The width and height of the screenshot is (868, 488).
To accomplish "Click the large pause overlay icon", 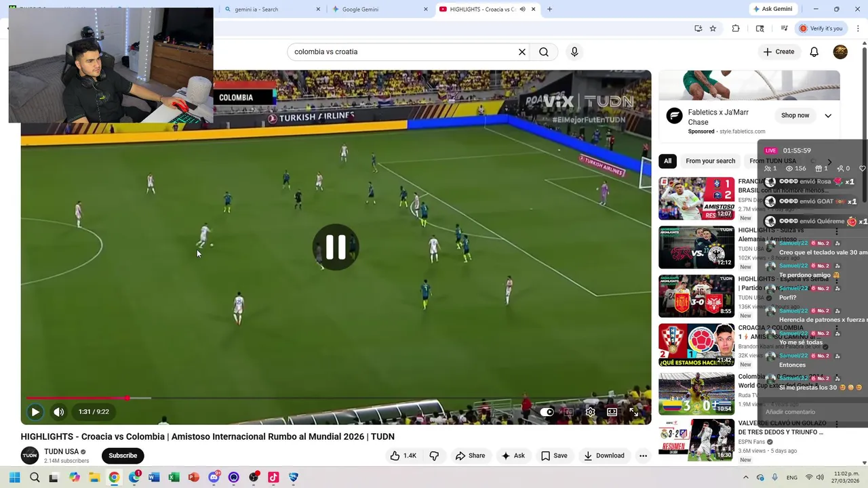I will pyautogui.click(x=336, y=247).
